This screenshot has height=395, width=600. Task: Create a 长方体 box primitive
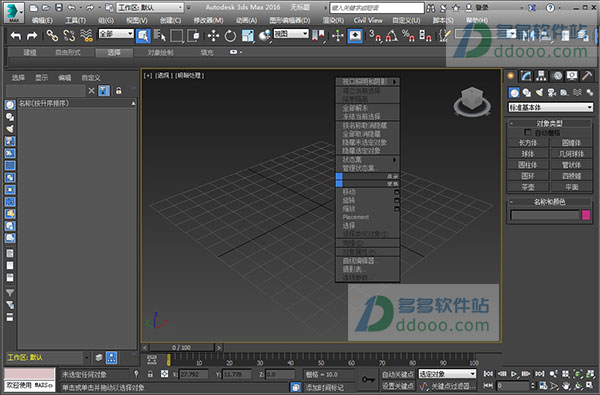[528, 143]
